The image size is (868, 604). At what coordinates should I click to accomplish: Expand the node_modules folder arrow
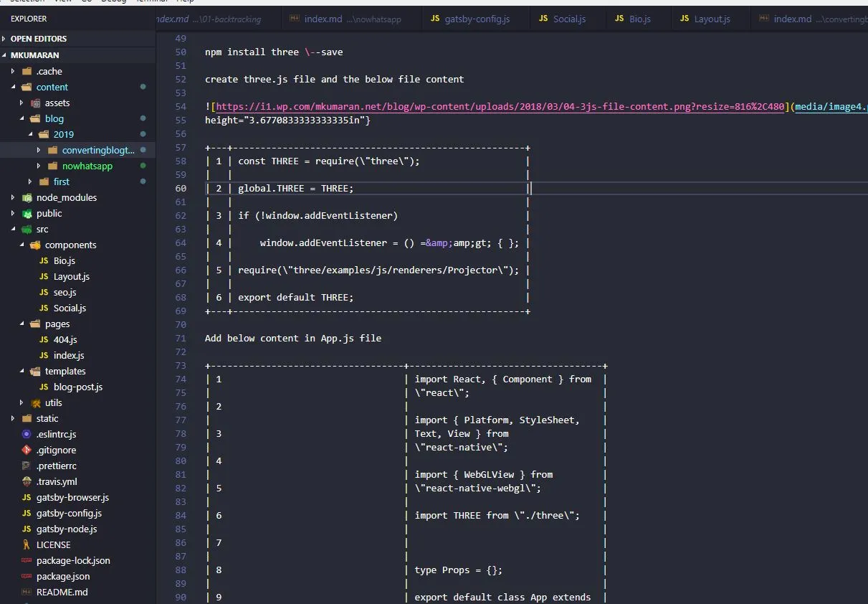13,197
